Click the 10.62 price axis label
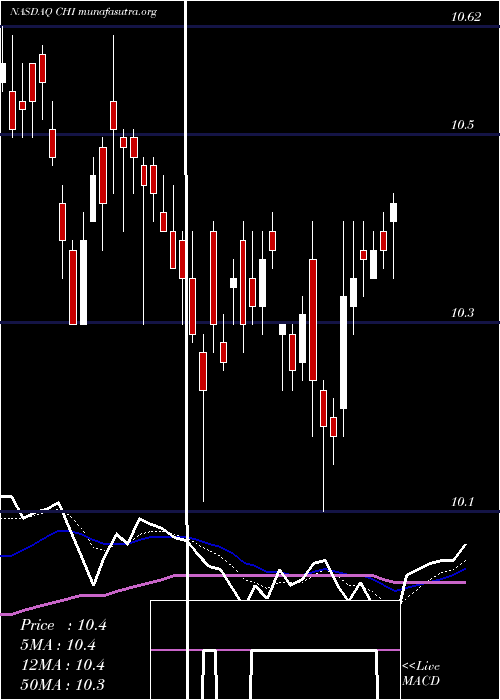 point(466,17)
